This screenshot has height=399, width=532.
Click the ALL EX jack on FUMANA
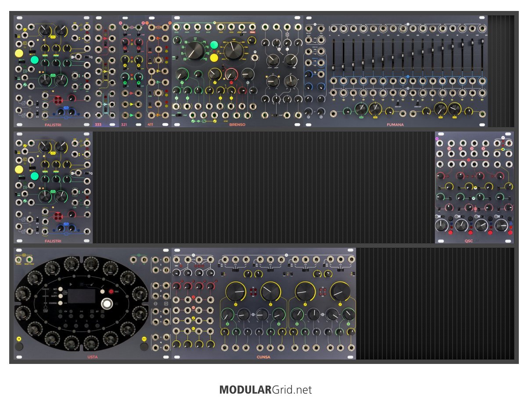coord(309,28)
